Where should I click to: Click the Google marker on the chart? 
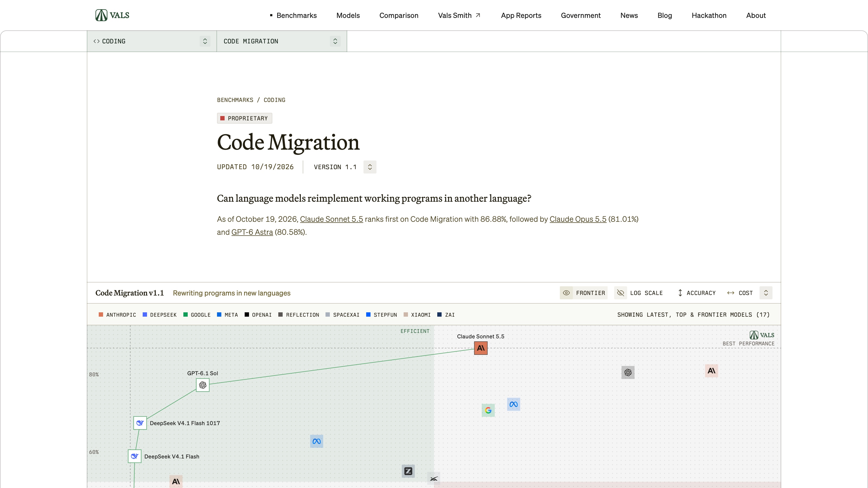tap(488, 410)
